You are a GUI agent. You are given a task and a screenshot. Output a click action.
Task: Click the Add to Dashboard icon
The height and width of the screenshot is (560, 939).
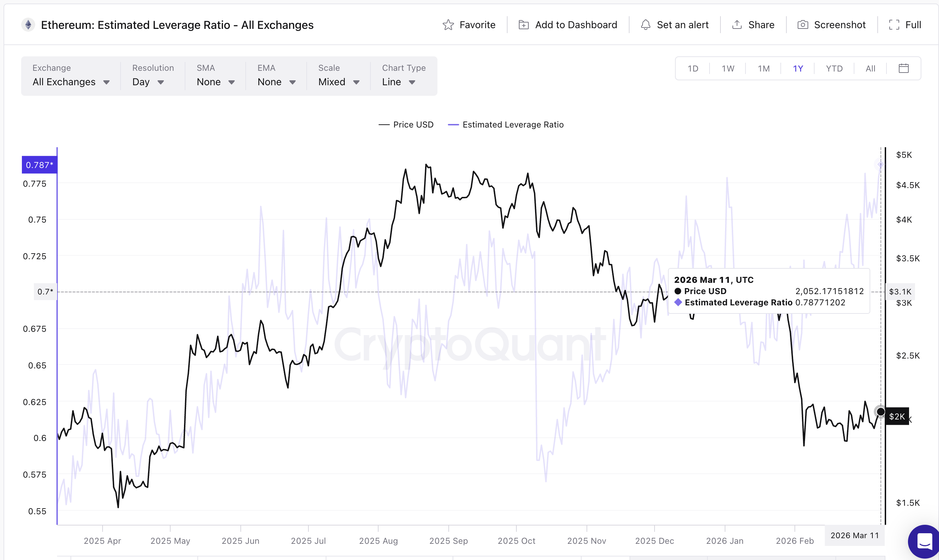tap(523, 25)
